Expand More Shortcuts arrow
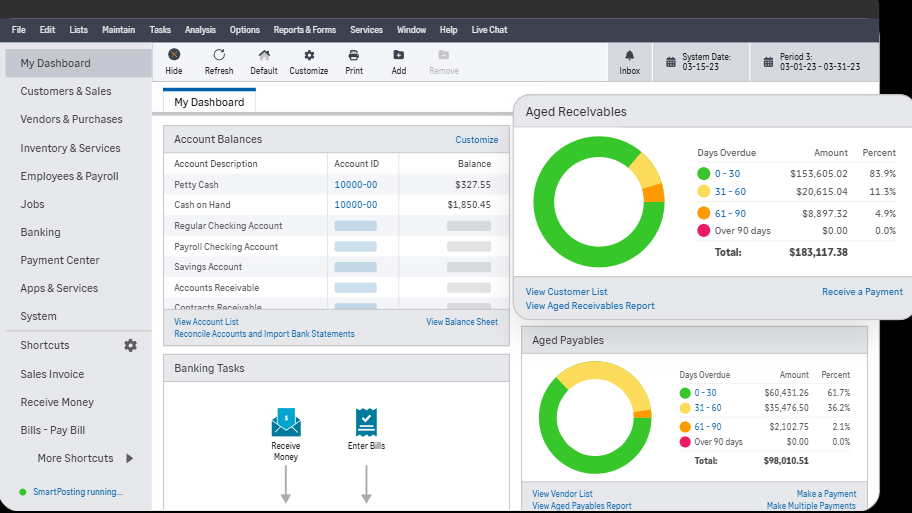The image size is (912, 513). pyautogui.click(x=130, y=458)
